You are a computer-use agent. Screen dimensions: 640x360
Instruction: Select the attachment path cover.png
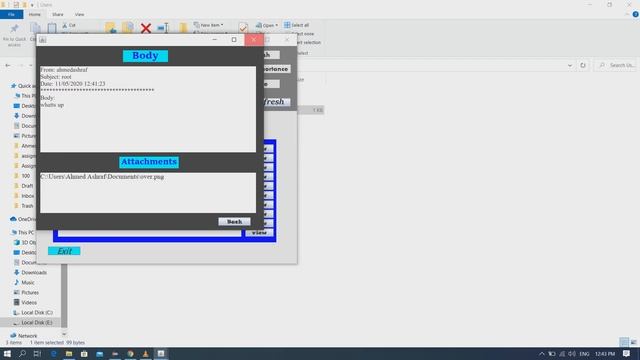[102, 177]
